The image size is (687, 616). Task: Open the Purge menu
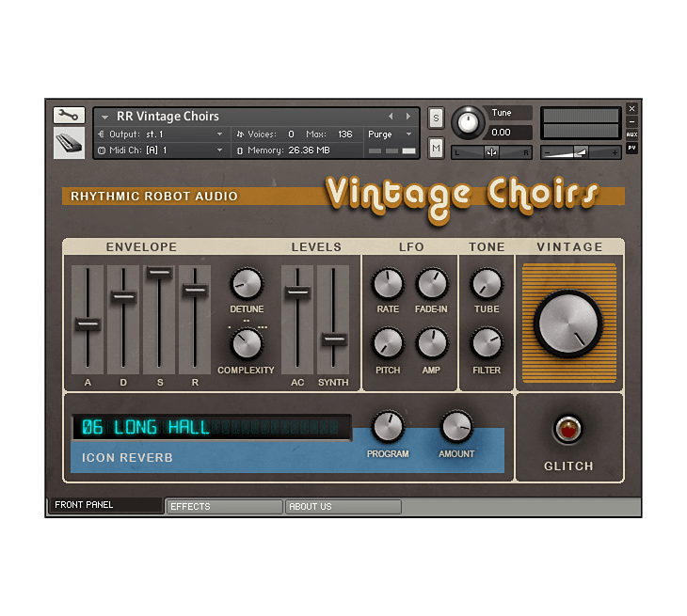coord(390,134)
